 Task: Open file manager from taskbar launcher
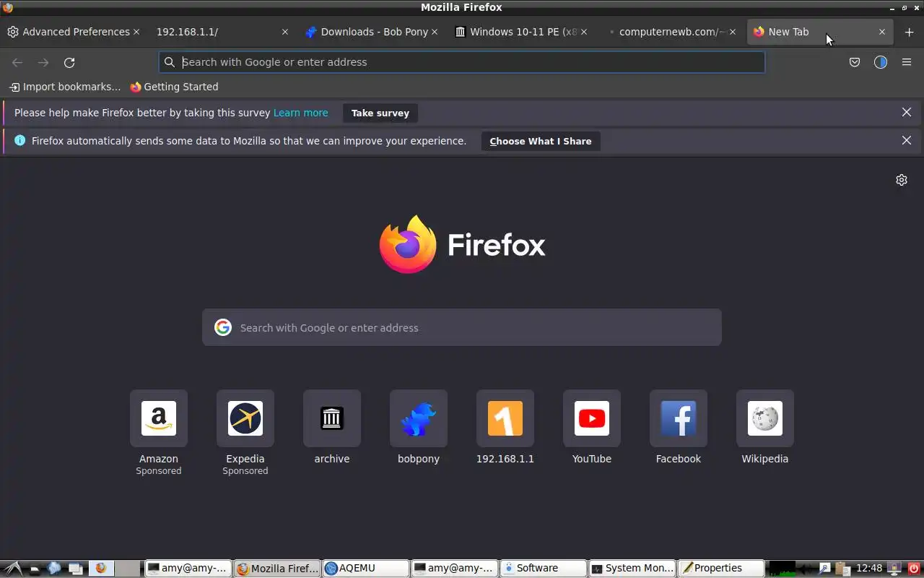(35, 569)
